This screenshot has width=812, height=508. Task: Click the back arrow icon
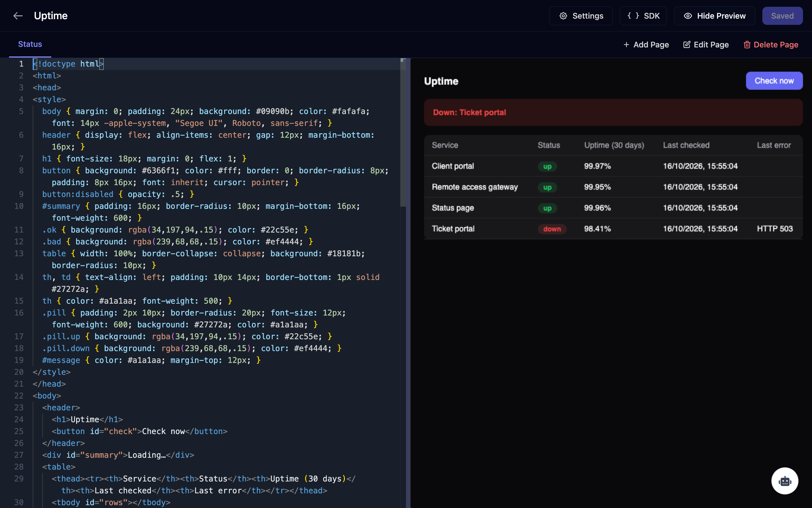tap(18, 16)
